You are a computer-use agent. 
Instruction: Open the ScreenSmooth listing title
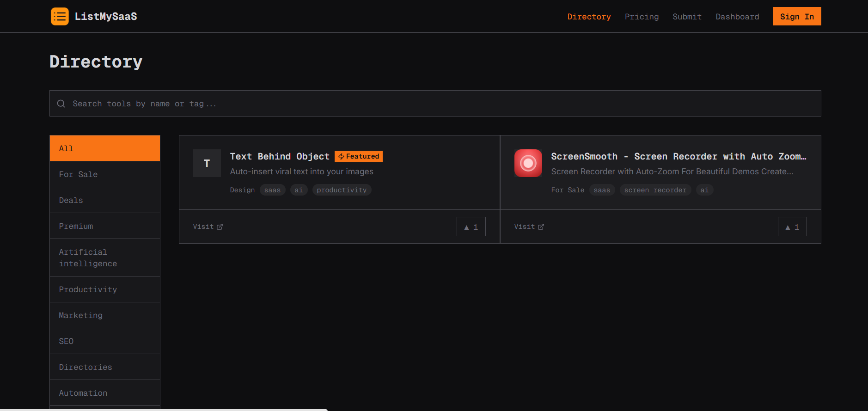pos(679,156)
